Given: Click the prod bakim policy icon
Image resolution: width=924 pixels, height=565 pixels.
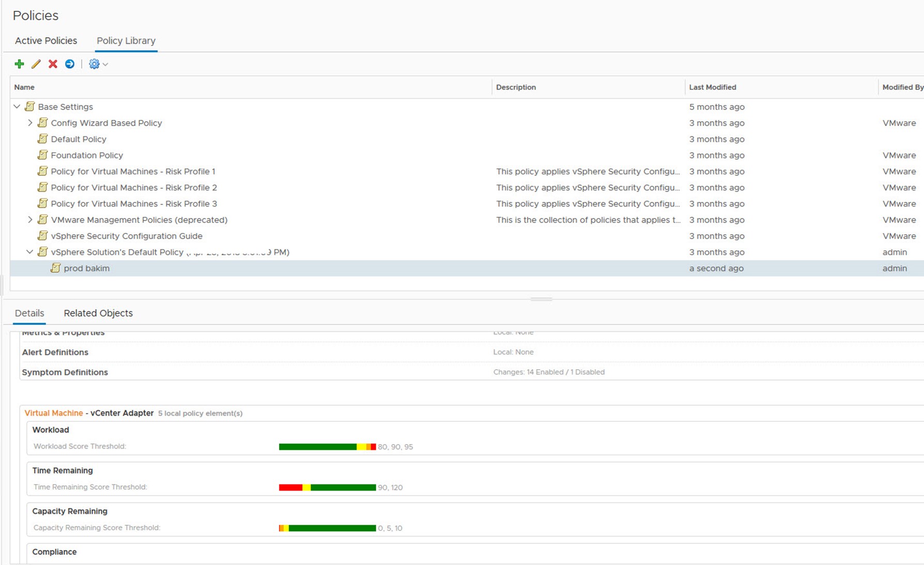Looking at the screenshot, I should tap(55, 268).
